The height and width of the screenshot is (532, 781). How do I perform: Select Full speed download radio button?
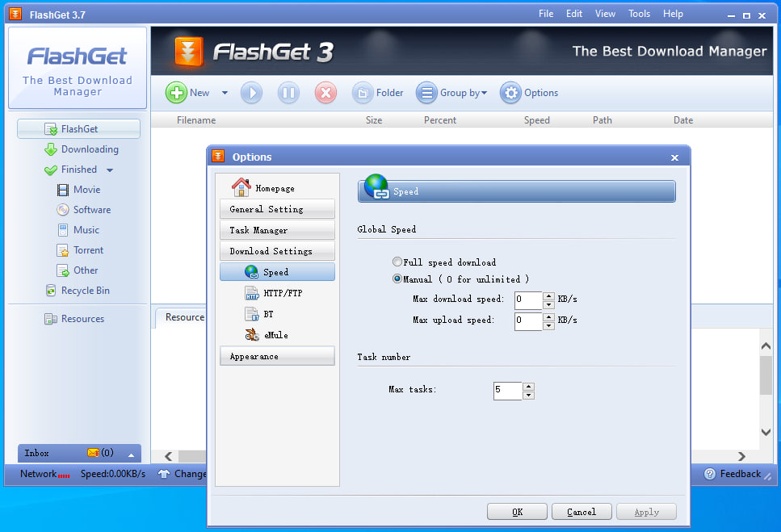coord(397,262)
